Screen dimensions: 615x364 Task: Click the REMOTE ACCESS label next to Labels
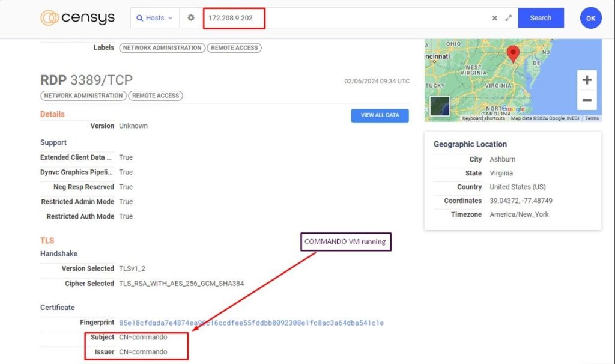[x=234, y=48]
